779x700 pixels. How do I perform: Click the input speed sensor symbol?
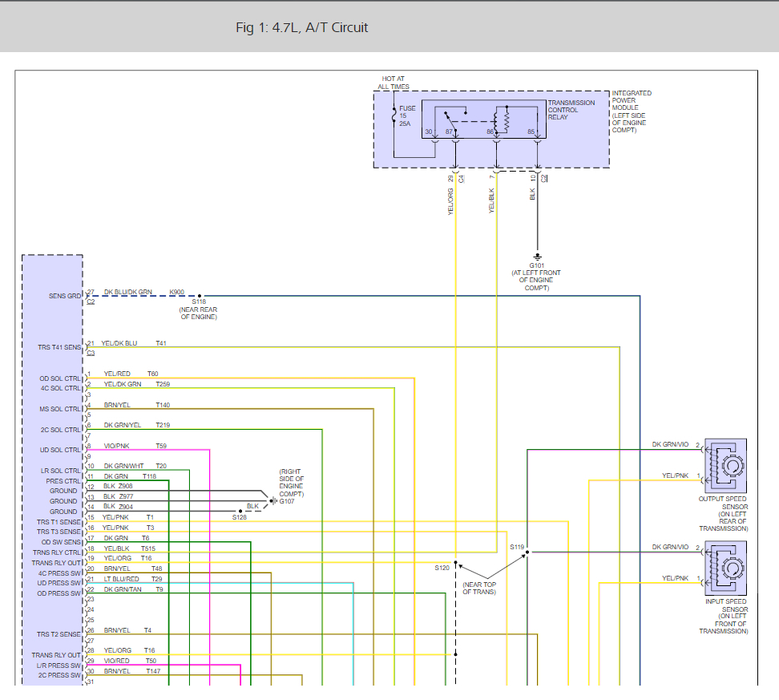pos(725,568)
